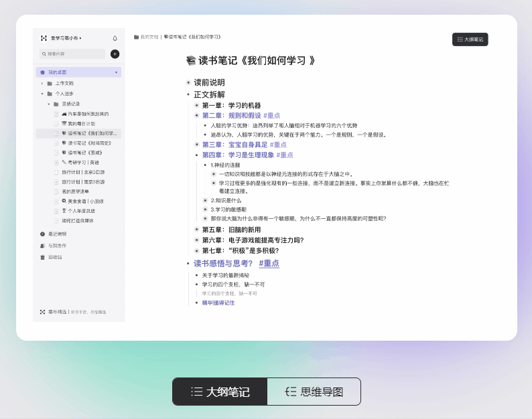Click the document icon of 读书笔记《时间简史》
This screenshot has height=419, width=532.
click(56, 143)
